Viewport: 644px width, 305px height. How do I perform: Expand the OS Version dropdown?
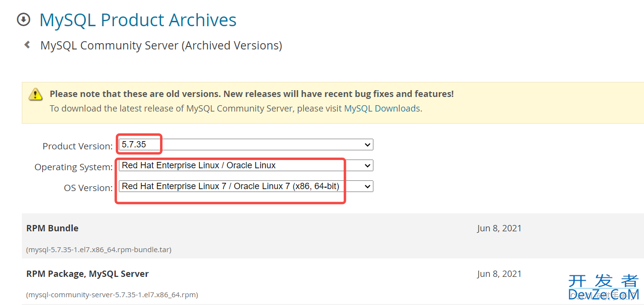click(246, 186)
